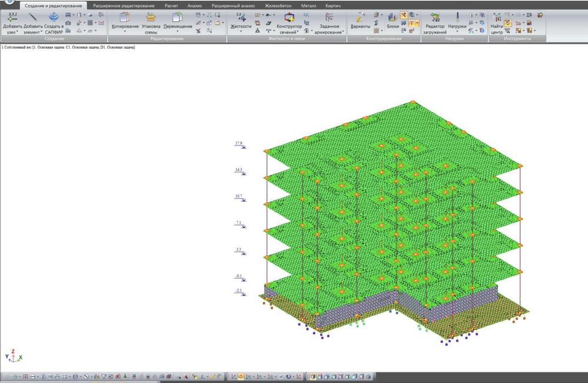Click the round application menu button
Image resolution: width=588 pixels, height=383 pixels.
(x=9, y=2)
